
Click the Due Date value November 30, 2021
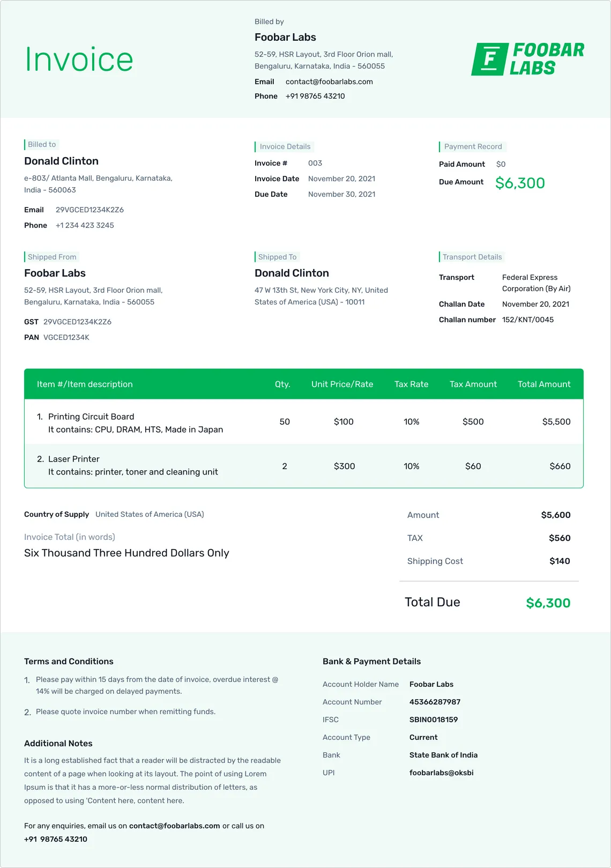[341, 194]
